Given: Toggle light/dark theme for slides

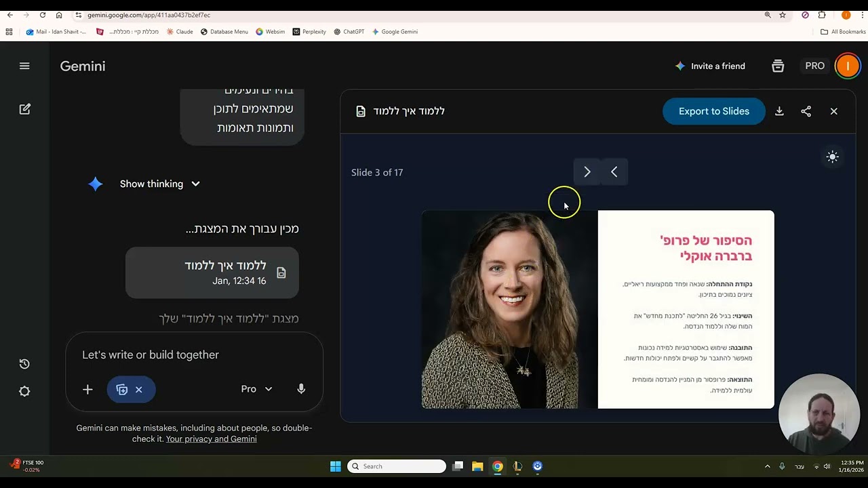Looking at the screenshot, I should click(x=833, y=157).
